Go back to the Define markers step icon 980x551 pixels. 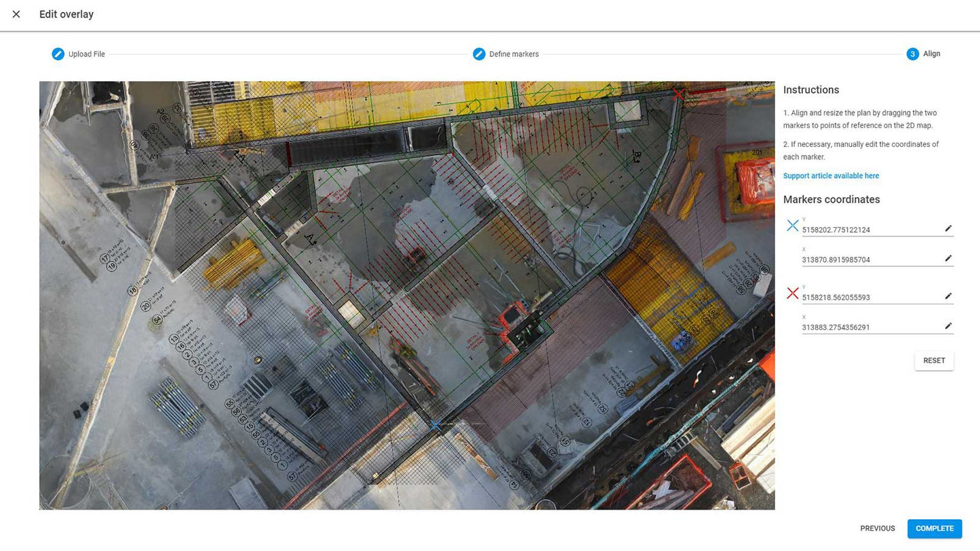(479, 54)
